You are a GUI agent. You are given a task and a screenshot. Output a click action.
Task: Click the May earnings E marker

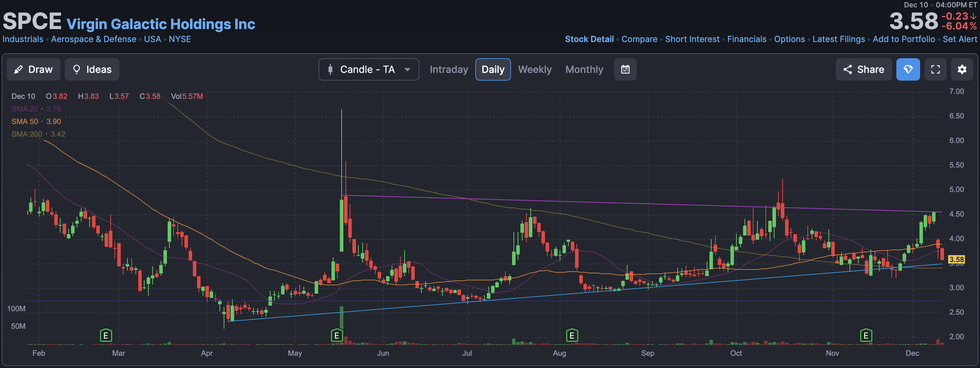(x=337, y=336)
